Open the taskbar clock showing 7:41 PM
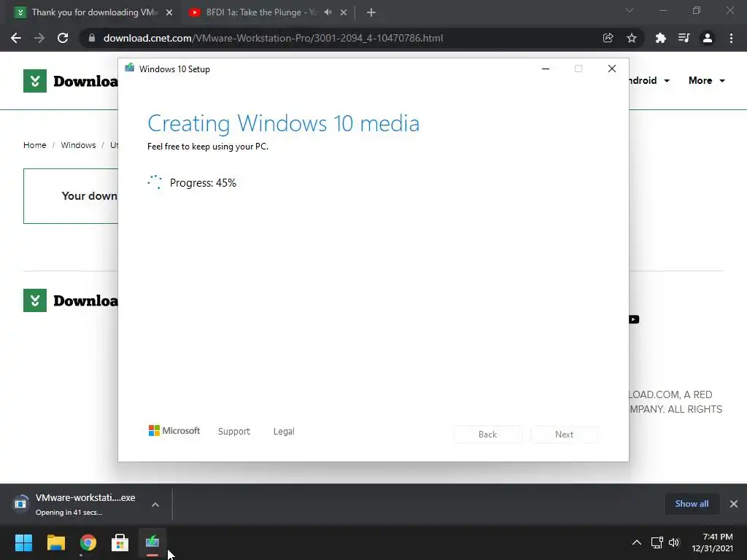Screen dimensions: 747x560 click(713, 542)
